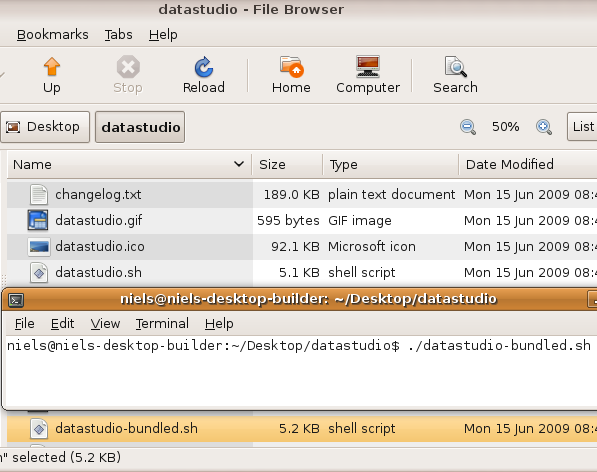597x472 pixels.
Task: Go up one folder with Up arrow
Action: pos(52,75)
